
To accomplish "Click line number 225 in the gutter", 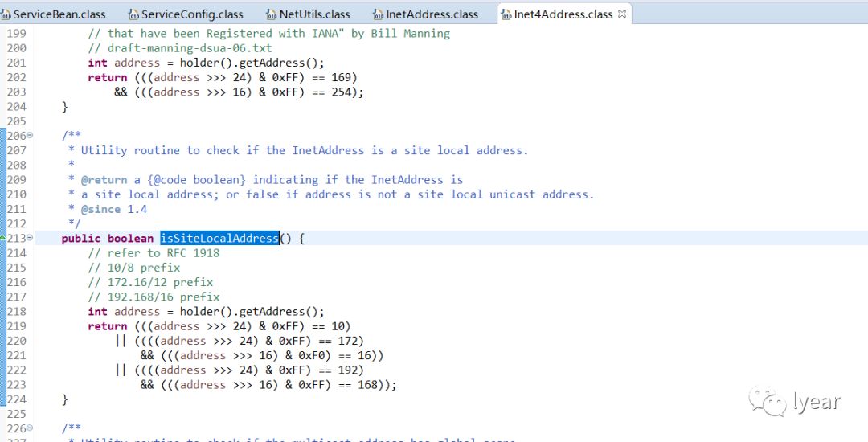I will click(x=16, y=414).
